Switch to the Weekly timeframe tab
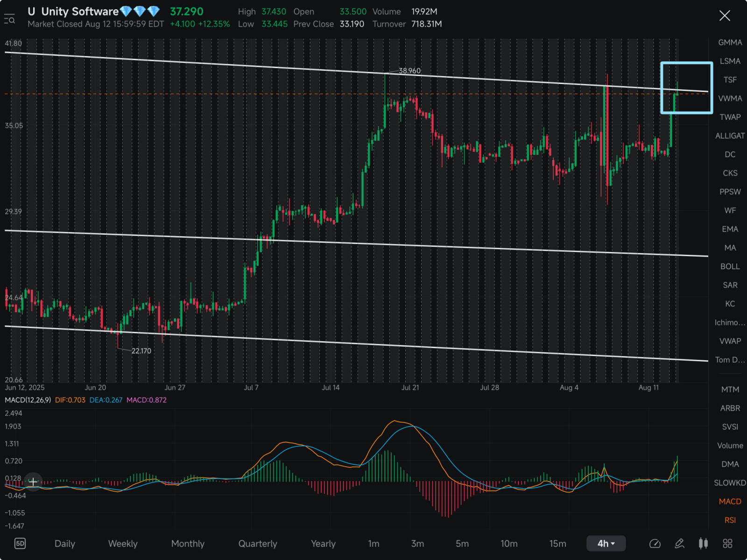The height and width of the screenshot is (560, 747). tap(123, 543)
